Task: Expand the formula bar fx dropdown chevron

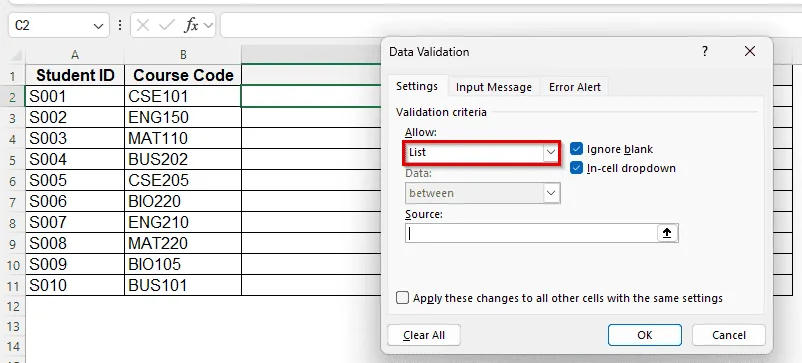Action: pyautogui.click(x=208, y=25)
